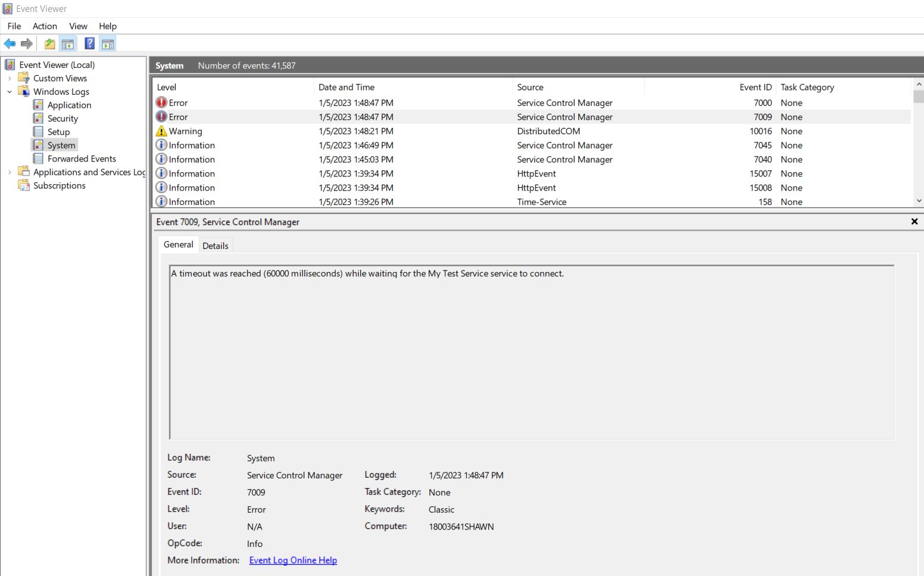
Task: Collapse the Windows Logs node
Action: pyautogui.click(x=10, y=92)
